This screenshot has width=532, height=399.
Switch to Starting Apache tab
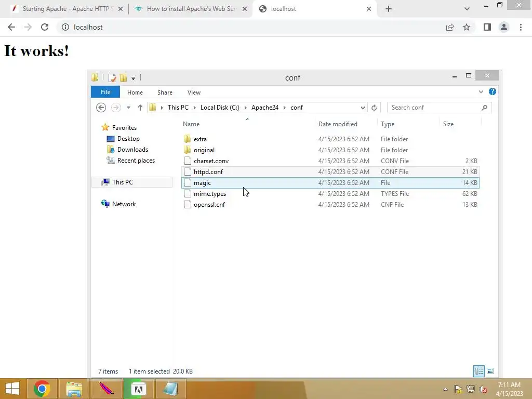pos(65,9)
